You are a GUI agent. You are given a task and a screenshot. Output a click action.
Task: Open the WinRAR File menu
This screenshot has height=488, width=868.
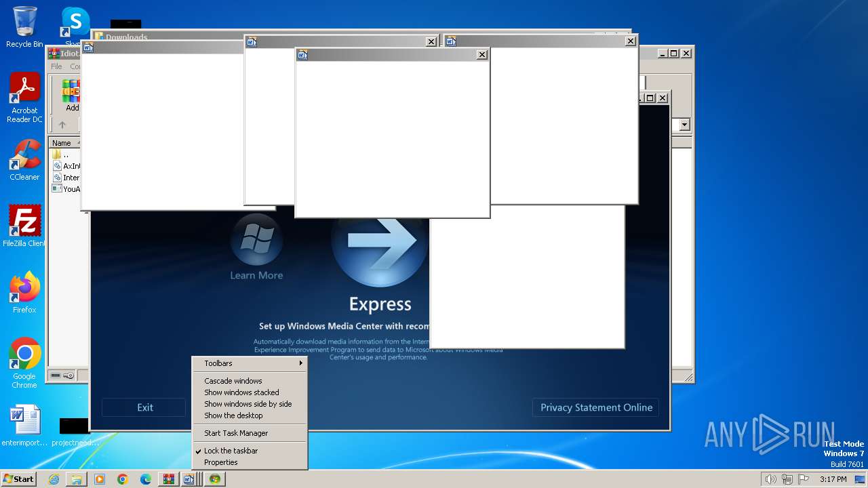coord(56,66)
